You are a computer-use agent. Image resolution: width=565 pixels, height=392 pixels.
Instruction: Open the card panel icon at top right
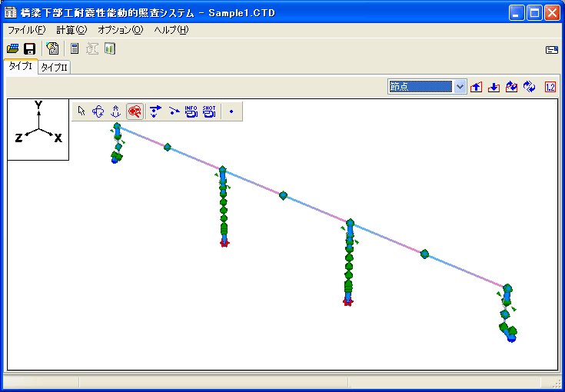(552, 50)
